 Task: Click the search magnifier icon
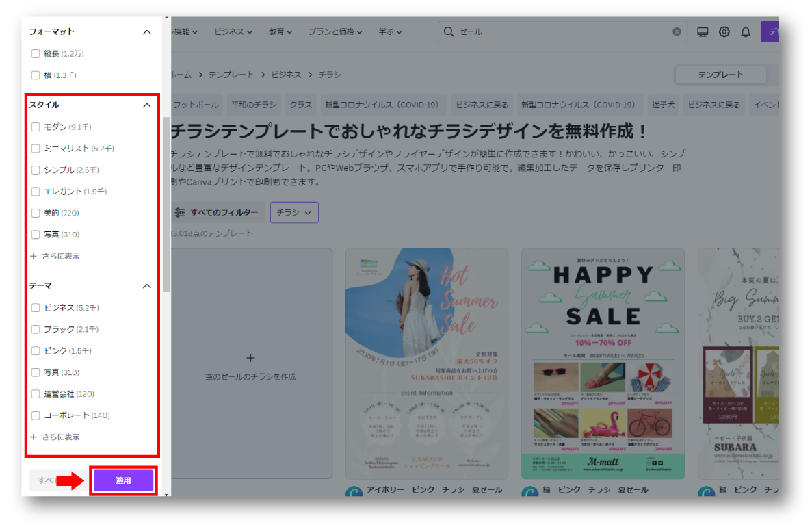448,31
